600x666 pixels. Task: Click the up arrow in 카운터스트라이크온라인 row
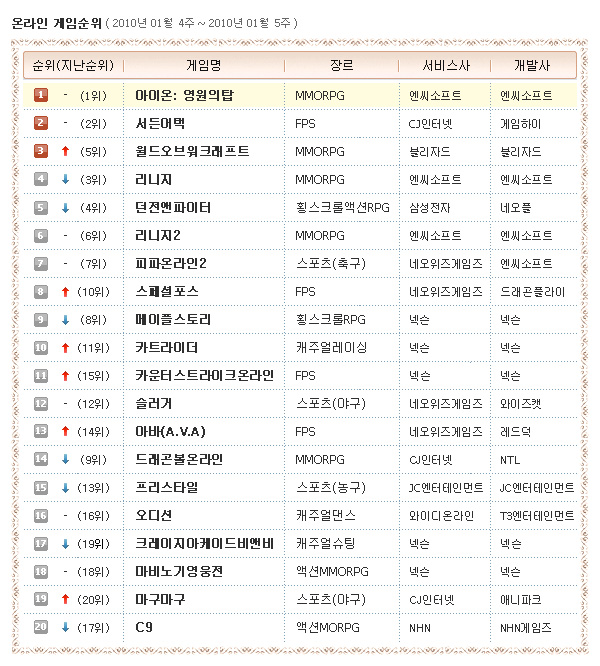65,375
